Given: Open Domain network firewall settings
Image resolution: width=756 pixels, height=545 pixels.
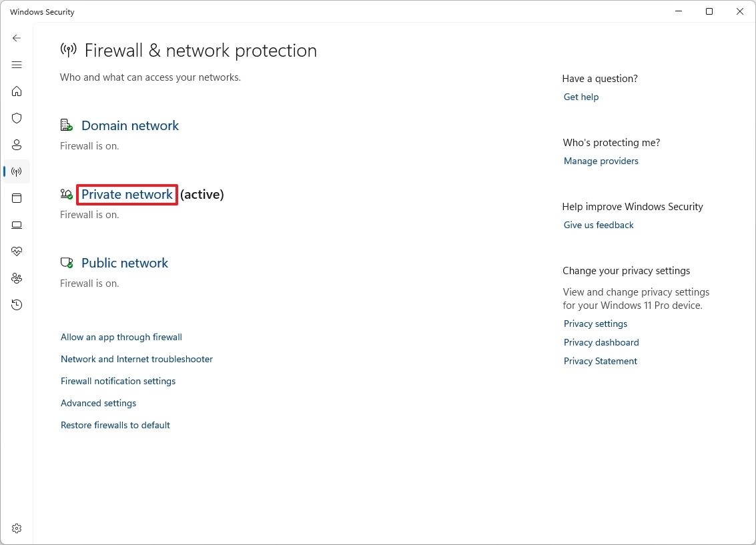Looking at the screenshot, I should (x=129, y=125).
